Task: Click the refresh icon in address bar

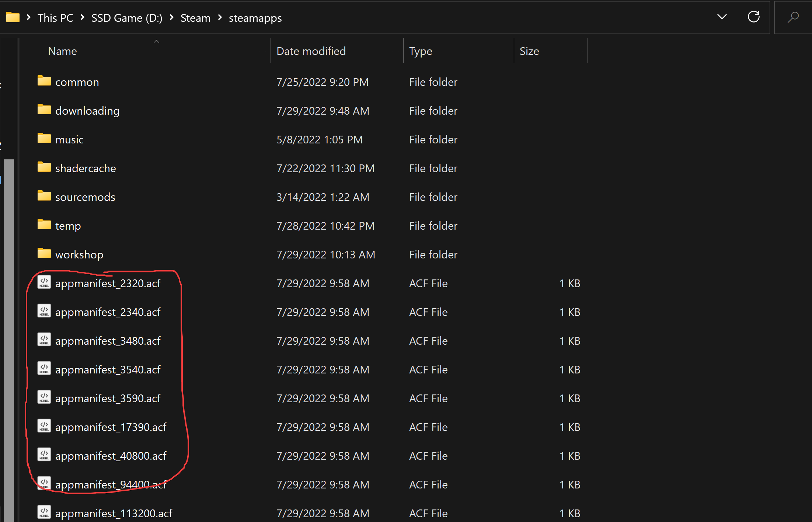Action: pos(753,17)
